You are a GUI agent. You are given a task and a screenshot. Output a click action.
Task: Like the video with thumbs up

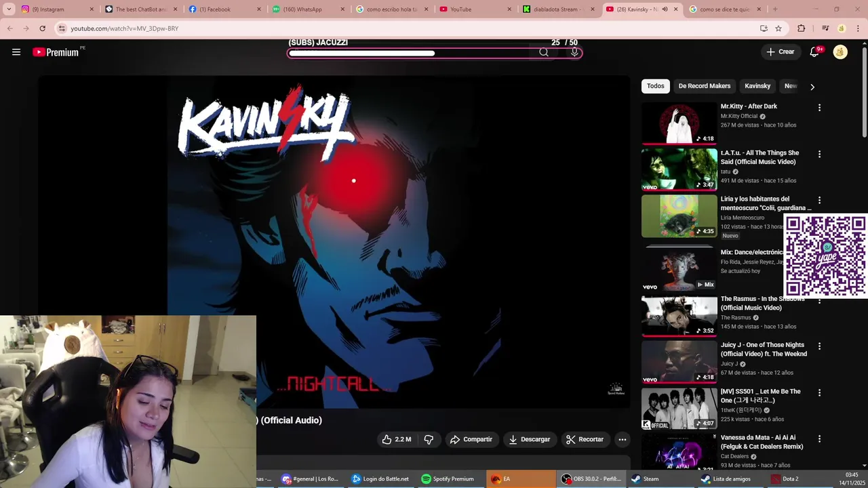point(397,439)
